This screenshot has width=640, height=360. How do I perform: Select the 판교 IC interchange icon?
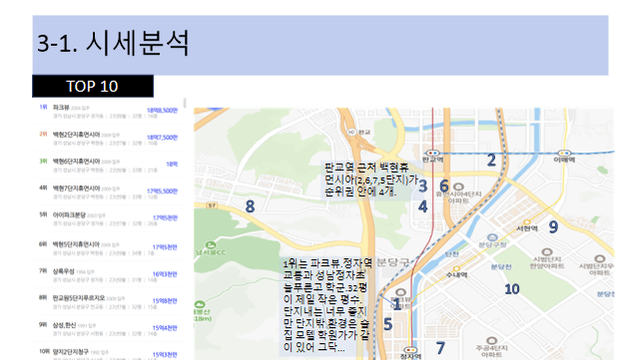click(x=351, y=132)
